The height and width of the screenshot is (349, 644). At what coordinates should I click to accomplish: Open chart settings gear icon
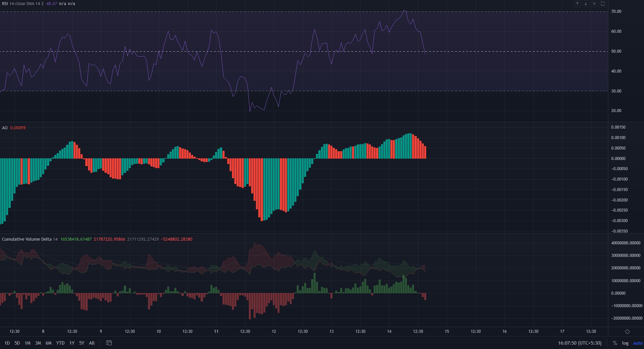pyautogui.click(x=627, y=331)
